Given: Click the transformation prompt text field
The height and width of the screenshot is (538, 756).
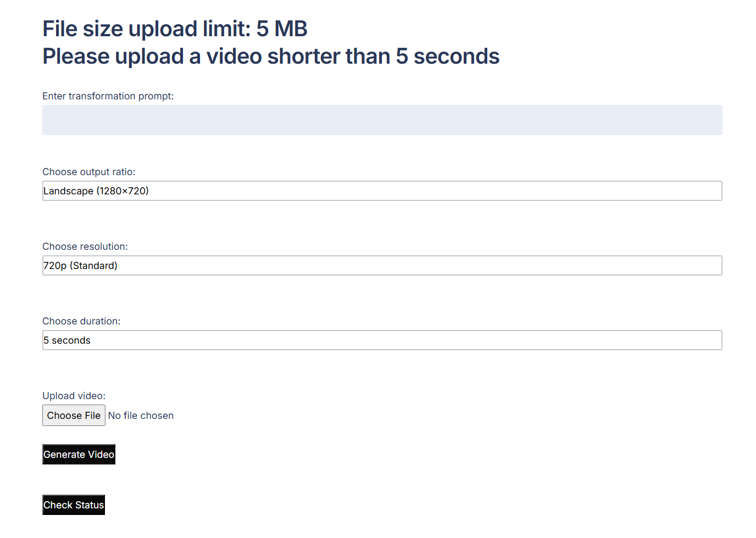Looking at the screenshot, I should pyautogui.click(x=382, y=120).
